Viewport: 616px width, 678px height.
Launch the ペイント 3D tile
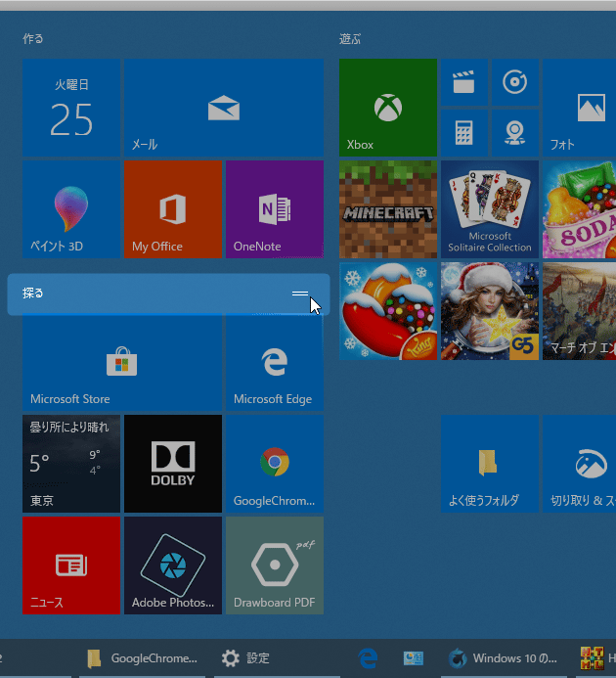(71, 209)
